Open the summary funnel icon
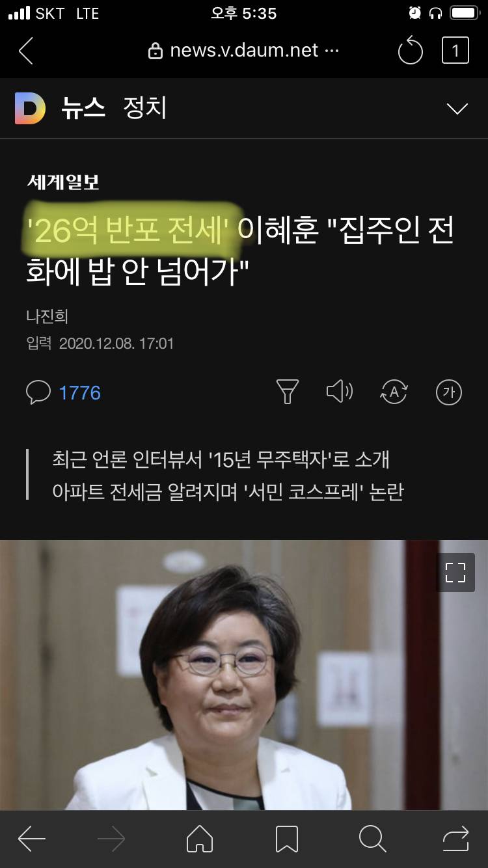Image resolution: width=488 pixels, height=868 pixels. click(x=287, y=392)
